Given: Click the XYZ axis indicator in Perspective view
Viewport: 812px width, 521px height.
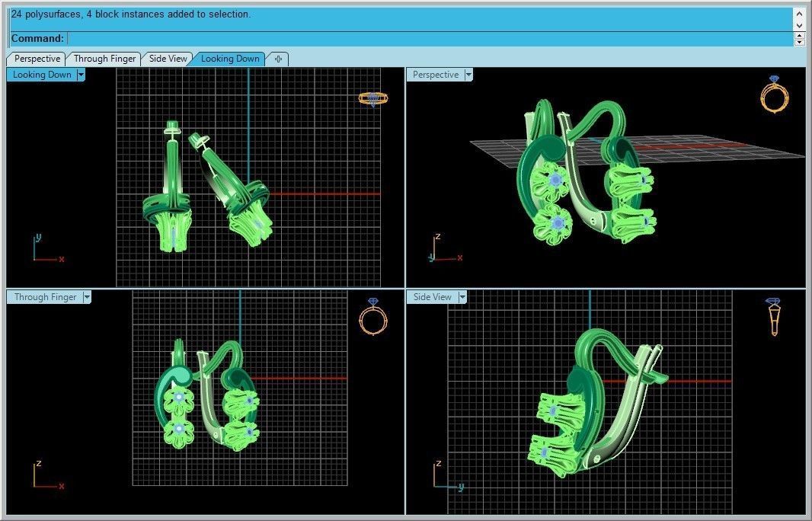Looking at the screenshot, I should [446, 248].
